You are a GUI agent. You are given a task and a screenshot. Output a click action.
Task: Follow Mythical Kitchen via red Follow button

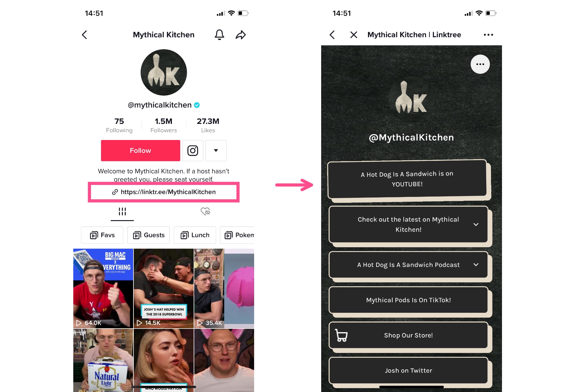click(140, 150)
